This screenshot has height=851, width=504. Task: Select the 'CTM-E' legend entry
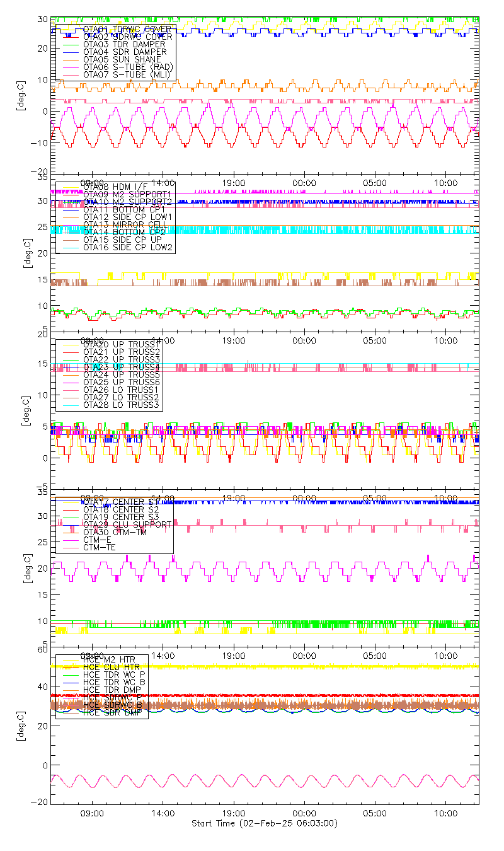tap(96, 540)
